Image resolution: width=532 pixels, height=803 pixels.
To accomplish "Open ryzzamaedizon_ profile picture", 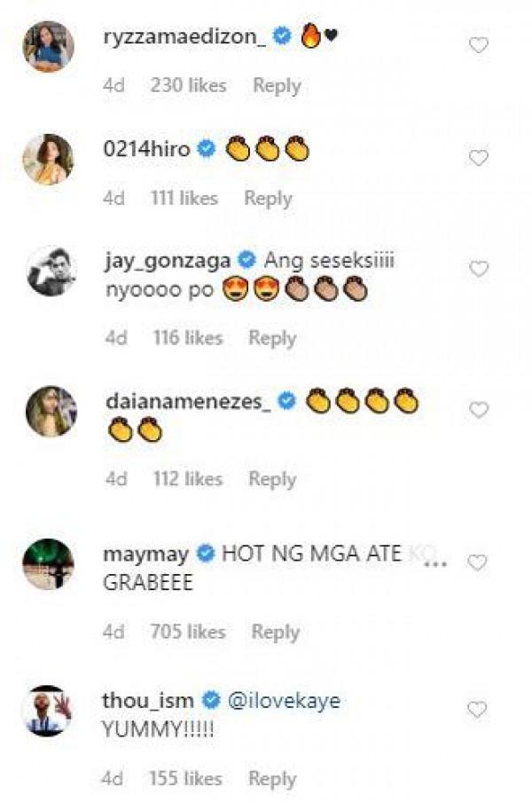I will point(48,46).
